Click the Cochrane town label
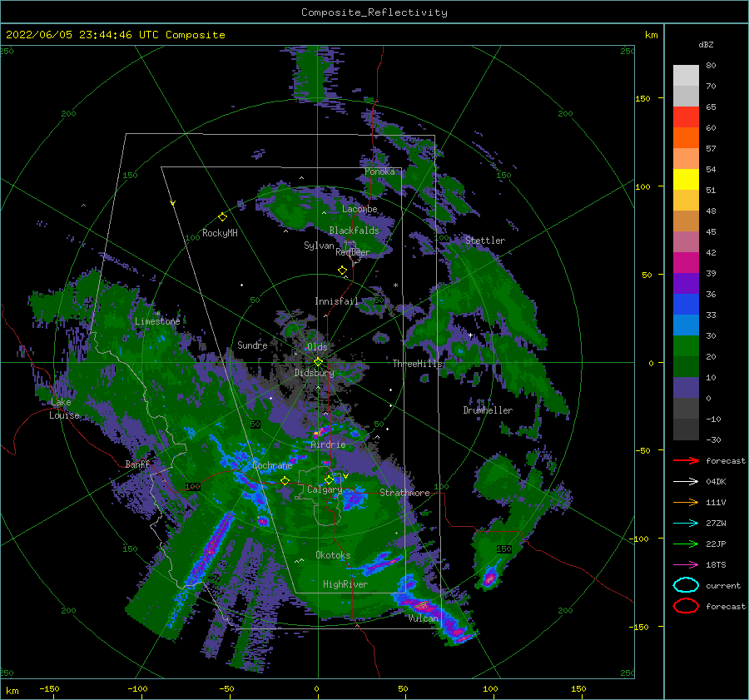The height and width of the screenshot is (700, 749). (x=272, y=465)
